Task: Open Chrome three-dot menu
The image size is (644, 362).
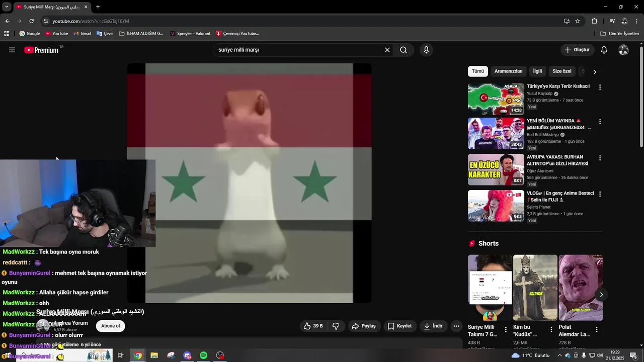Action: tap(637, 21)
